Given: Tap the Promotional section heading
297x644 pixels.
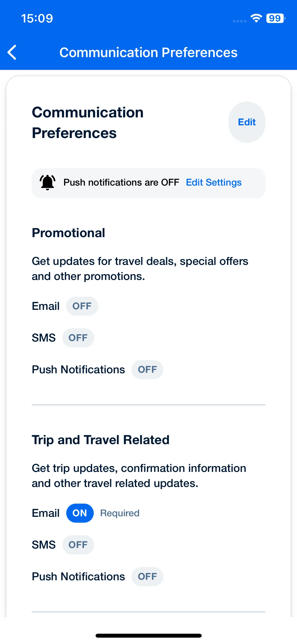Looking at the screenshot, I should (x=69, y=233).
